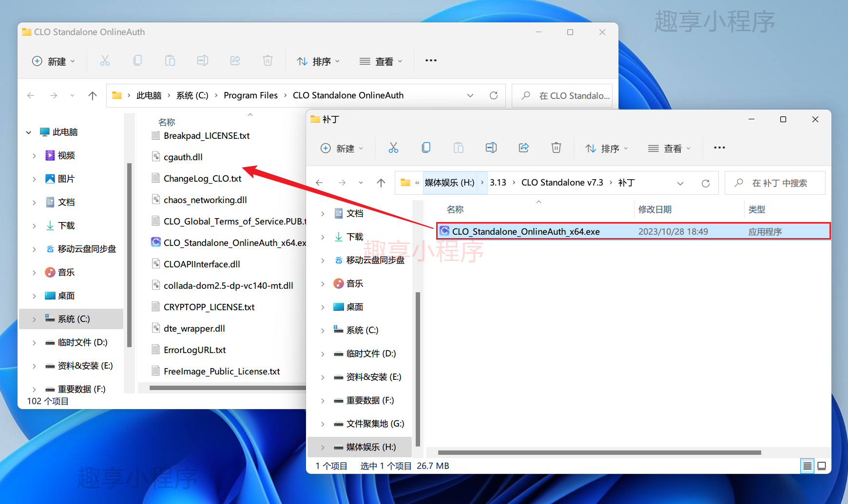848x504 pixels.
Task: Sort by 修改日期 column header
Action: tap(655, 209)
